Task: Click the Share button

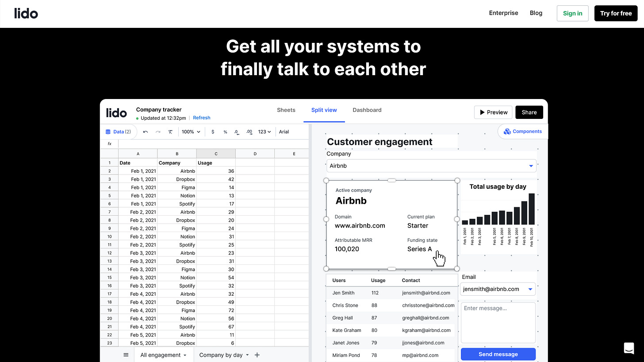Action: pos(529,112)
